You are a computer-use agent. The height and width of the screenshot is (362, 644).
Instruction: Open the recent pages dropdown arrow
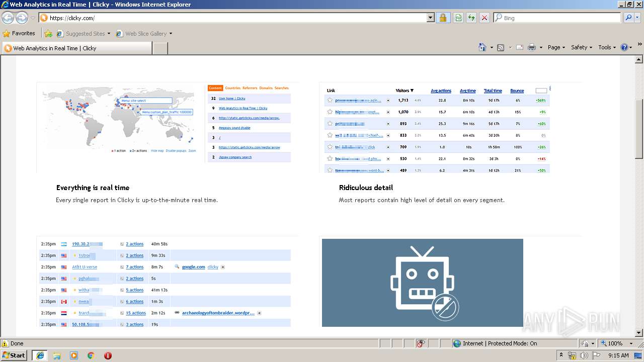[33, 18]
